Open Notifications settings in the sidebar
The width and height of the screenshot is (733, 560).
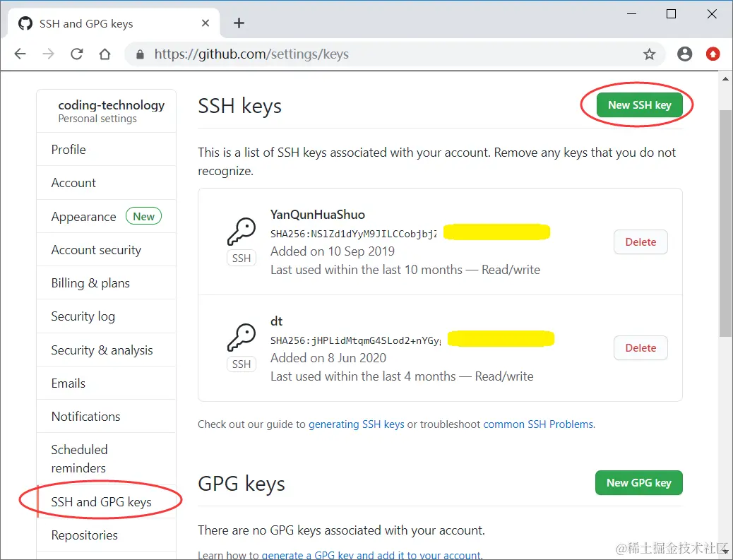point(106,416)
